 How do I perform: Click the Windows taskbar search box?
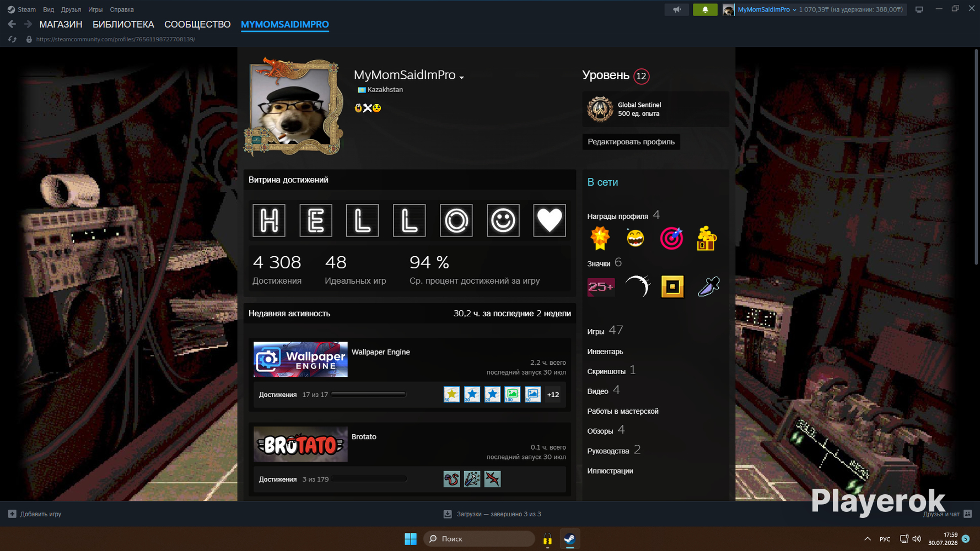pyautogui.click(x=478, y=539)
